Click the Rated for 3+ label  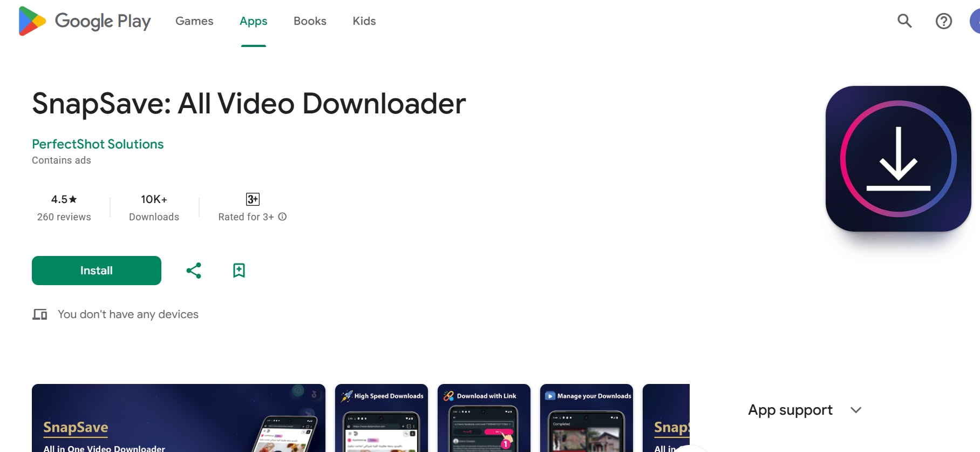[x=246, y=217]
